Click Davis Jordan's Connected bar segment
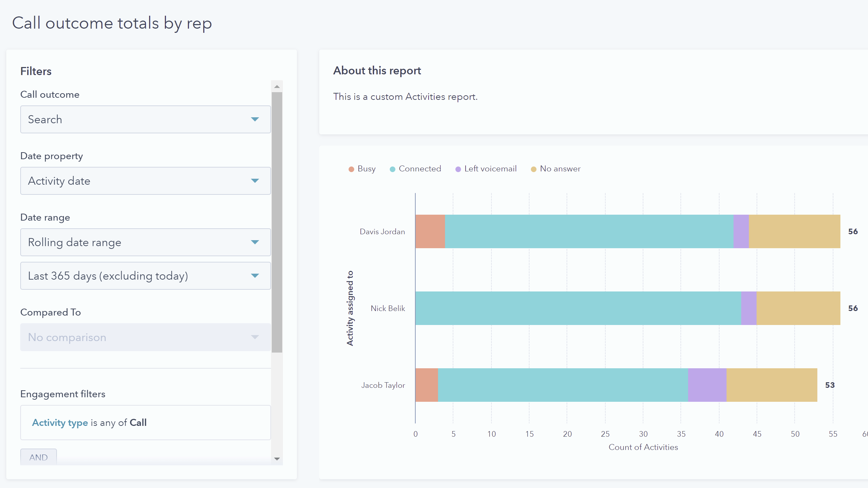868x488 pixels. point(589,231)
